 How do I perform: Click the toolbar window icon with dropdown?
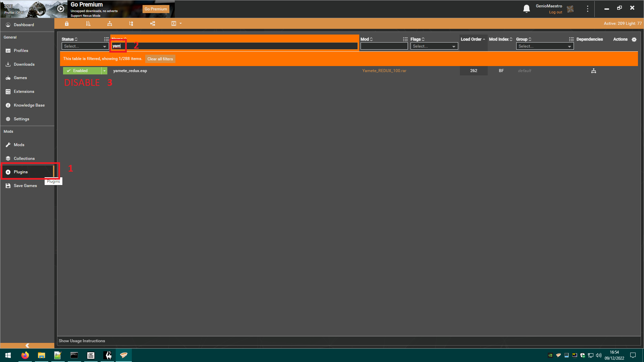(174, 23)
